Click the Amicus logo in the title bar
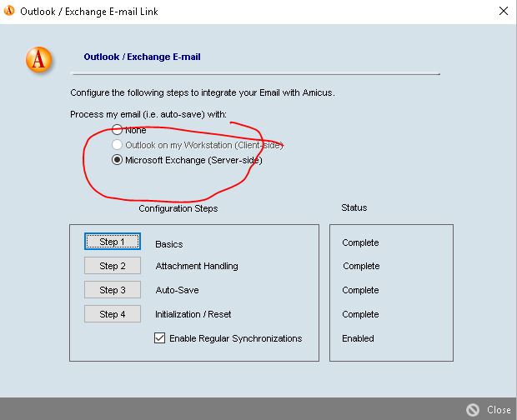This screenshot has height=420, width=517. pyautogui.click(x=9, y=11)
